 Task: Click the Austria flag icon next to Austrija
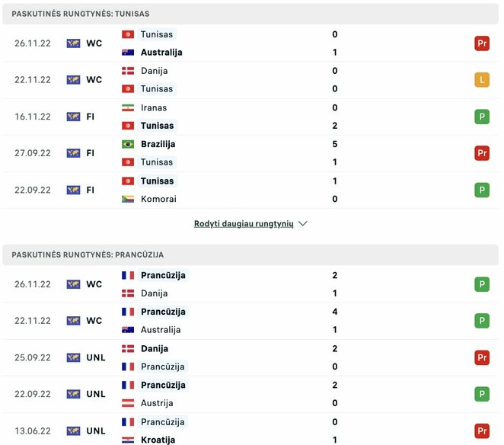point(128,403)
